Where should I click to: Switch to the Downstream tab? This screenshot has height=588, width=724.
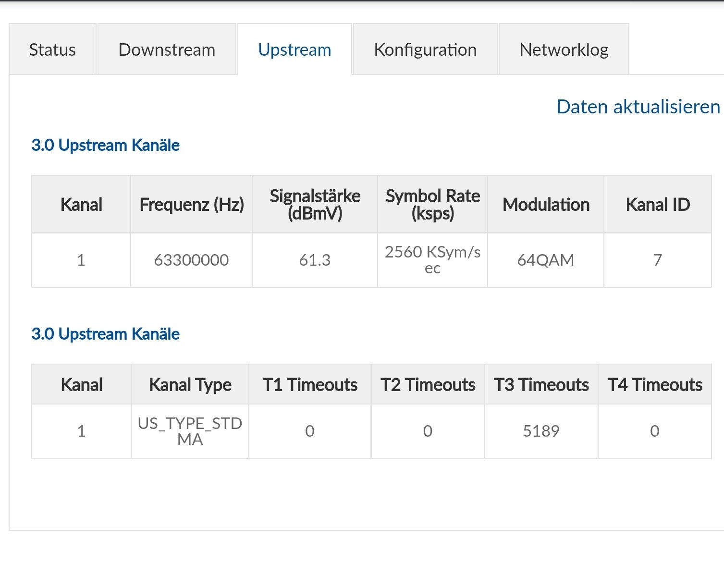167,49
